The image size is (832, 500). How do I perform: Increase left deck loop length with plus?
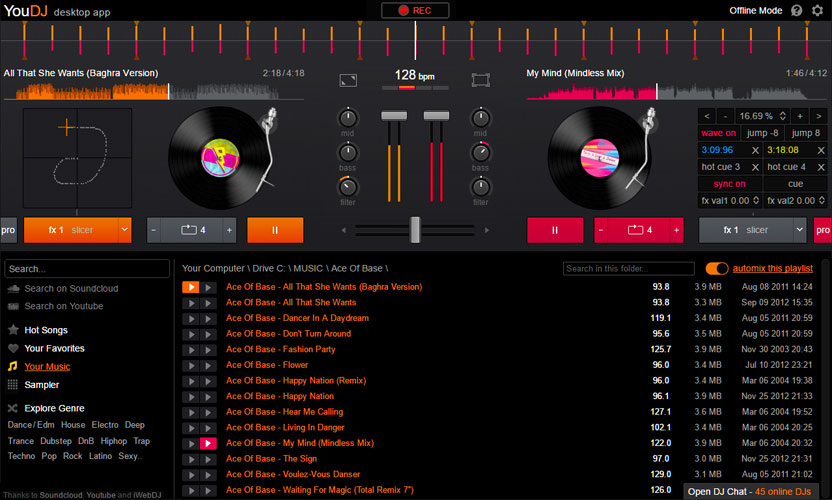(229, 230)
